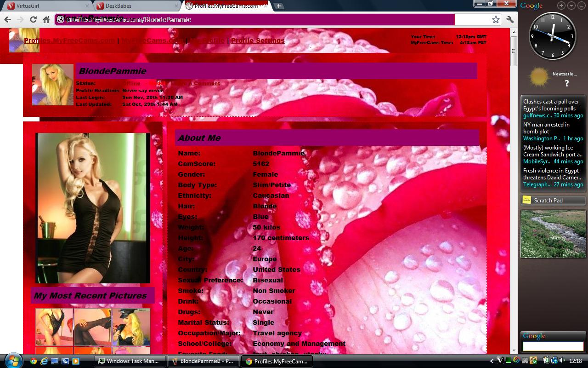Click the scrollbar down arrow
This screenshot has width=588, height=368.
(x=514, y=351)
